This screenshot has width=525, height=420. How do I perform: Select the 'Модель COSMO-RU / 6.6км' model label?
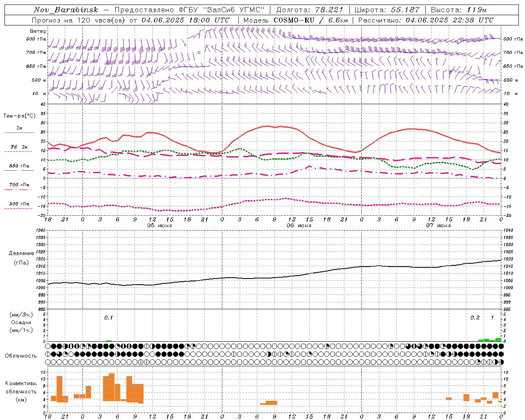(296, 20)
